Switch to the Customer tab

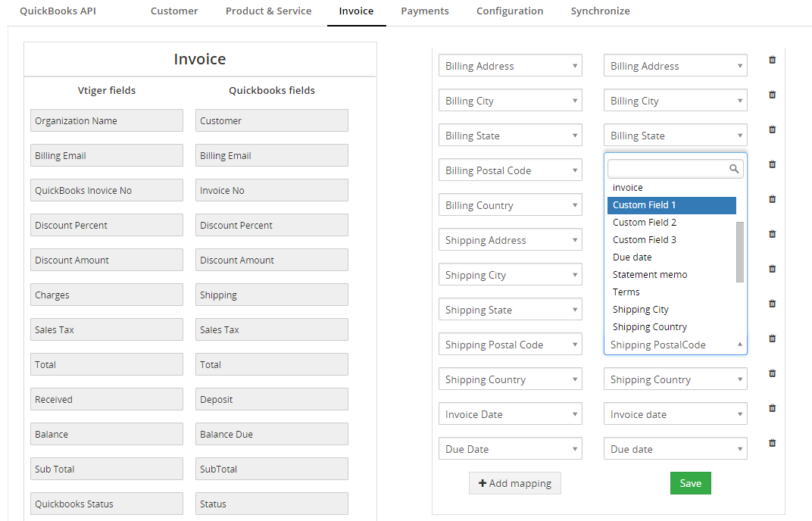(x=174, y=11)
